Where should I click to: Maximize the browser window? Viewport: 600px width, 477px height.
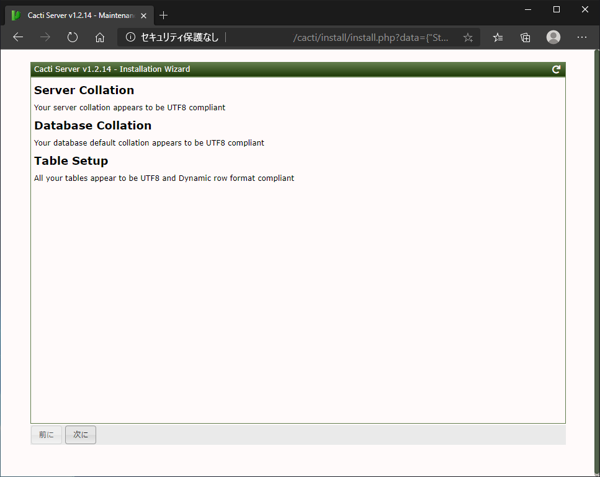(x=556, y=10)
